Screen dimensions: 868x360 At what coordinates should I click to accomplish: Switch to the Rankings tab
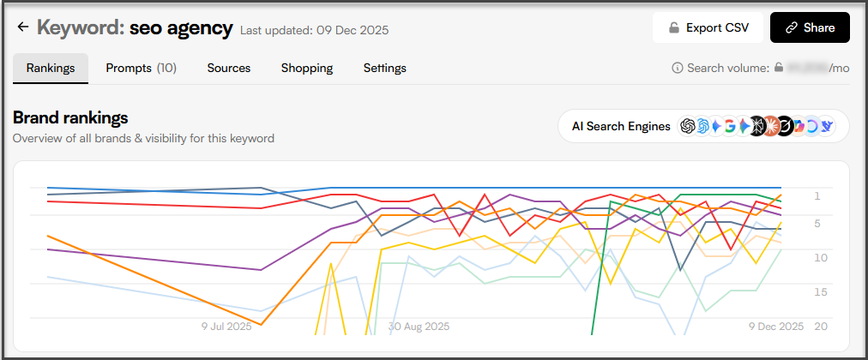tap(51, 68)
